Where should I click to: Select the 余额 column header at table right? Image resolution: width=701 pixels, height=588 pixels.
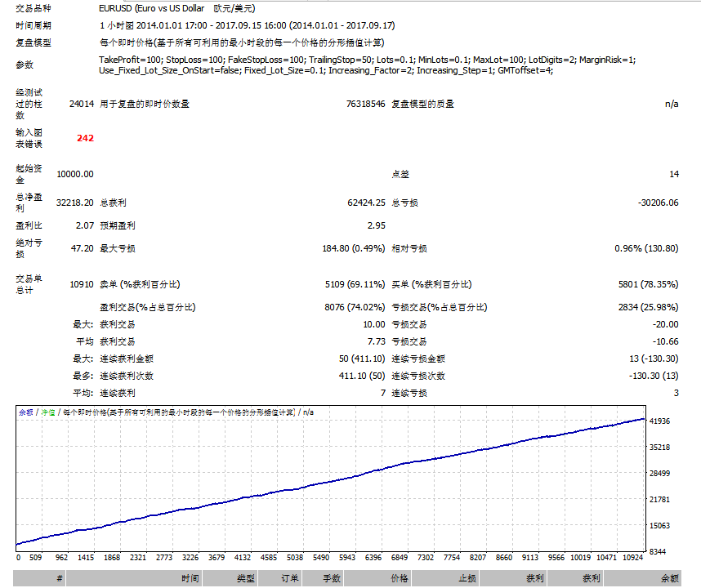tap(669, 578)
